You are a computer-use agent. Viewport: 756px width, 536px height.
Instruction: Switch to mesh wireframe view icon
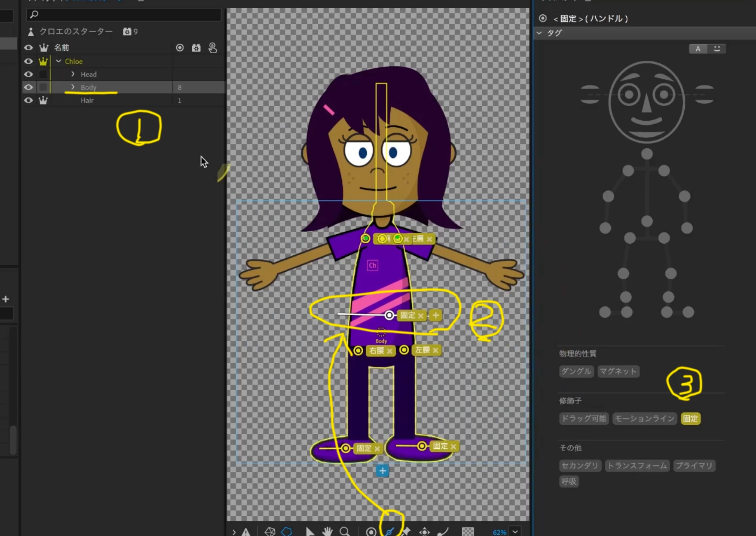270,531
